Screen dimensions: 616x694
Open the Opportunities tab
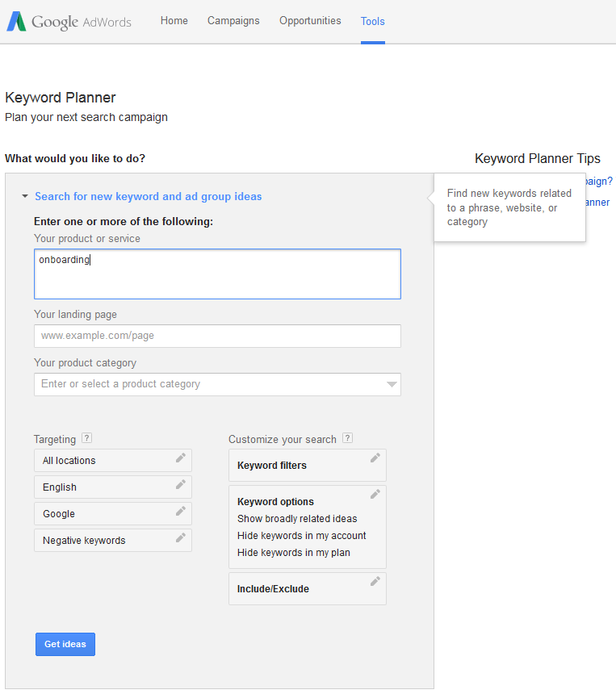coord(310,21)
